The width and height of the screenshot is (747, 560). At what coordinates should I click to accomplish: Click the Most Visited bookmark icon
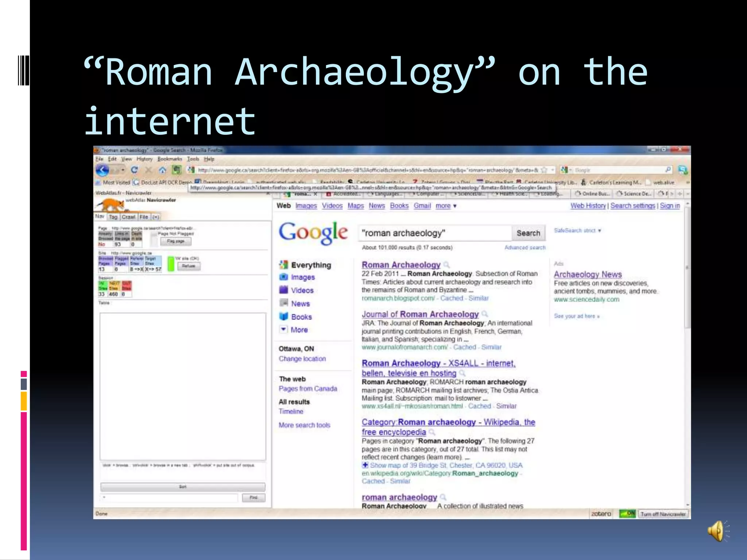point(98,182)
